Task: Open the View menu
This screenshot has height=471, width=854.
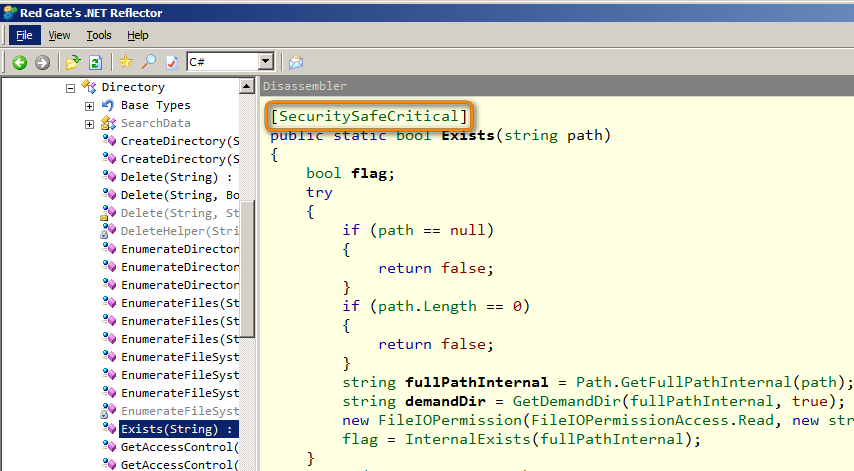Action: pyautogui.click(x=60, y=35)
